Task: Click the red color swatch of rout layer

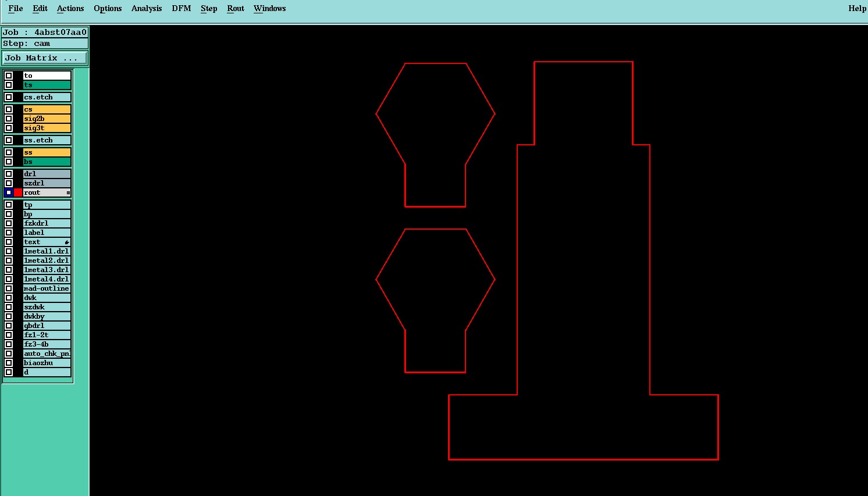Action: point(18,192)
